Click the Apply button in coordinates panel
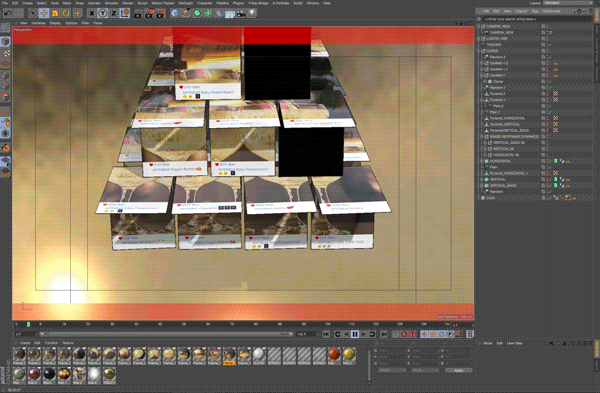This screenshot has width=600, height=393. 458,370
